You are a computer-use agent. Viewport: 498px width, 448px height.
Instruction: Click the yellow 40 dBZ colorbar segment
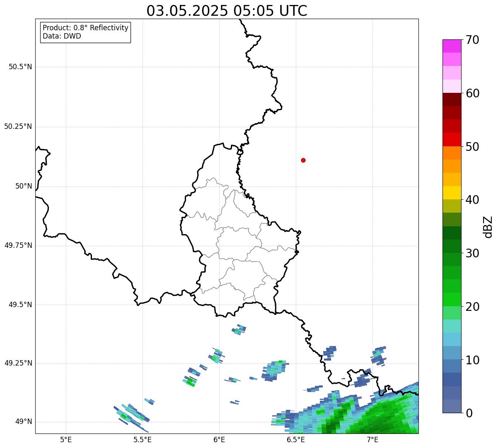[x=452, y=193]
